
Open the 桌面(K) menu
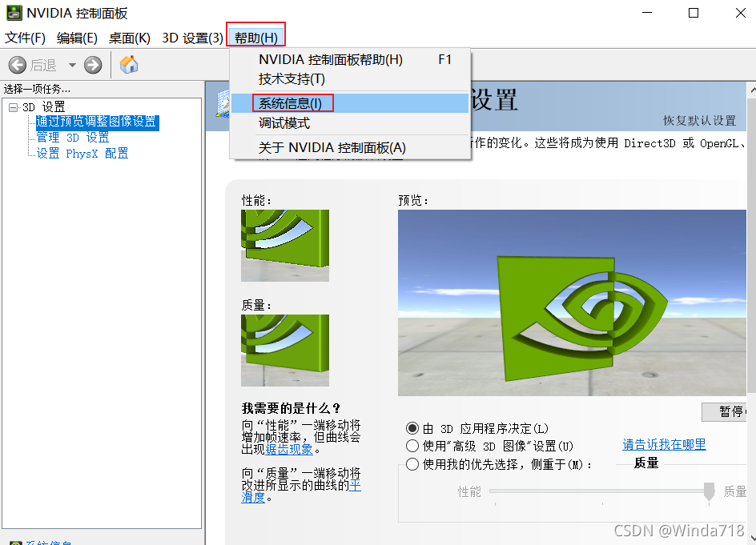point(129,38)
